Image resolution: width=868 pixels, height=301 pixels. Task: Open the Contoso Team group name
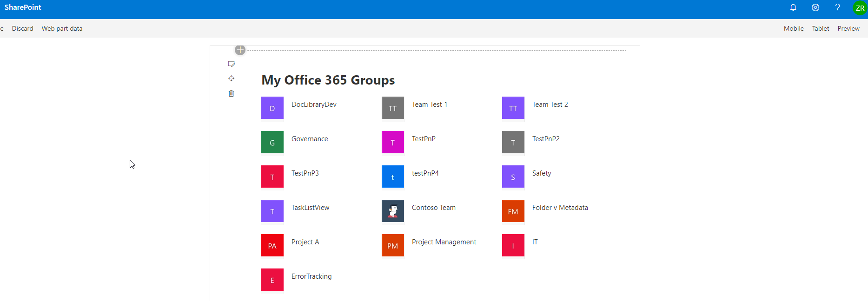click(434, 208)
